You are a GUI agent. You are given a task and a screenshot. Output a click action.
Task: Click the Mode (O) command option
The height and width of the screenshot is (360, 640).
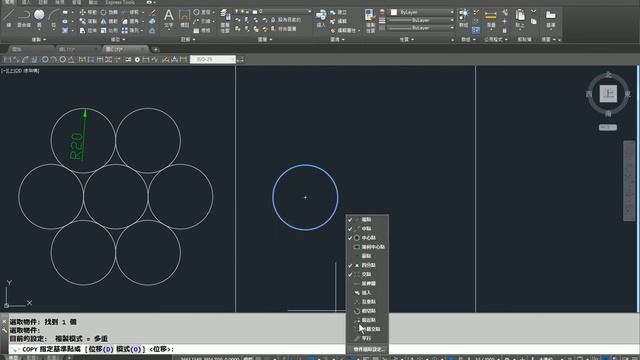[129, 349]
